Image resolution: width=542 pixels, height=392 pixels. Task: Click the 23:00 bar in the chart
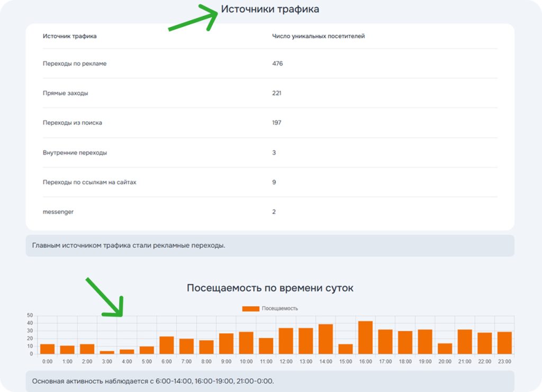(504, 343)
